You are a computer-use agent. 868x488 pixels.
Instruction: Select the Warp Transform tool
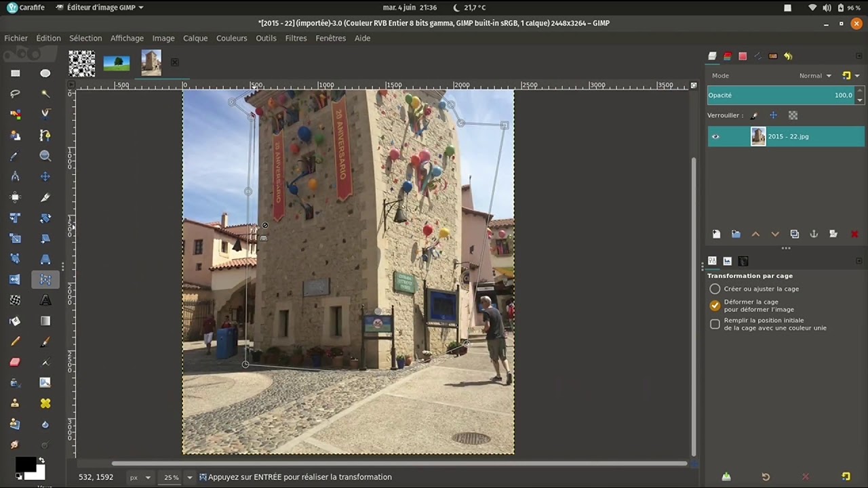tap(15, 300)
